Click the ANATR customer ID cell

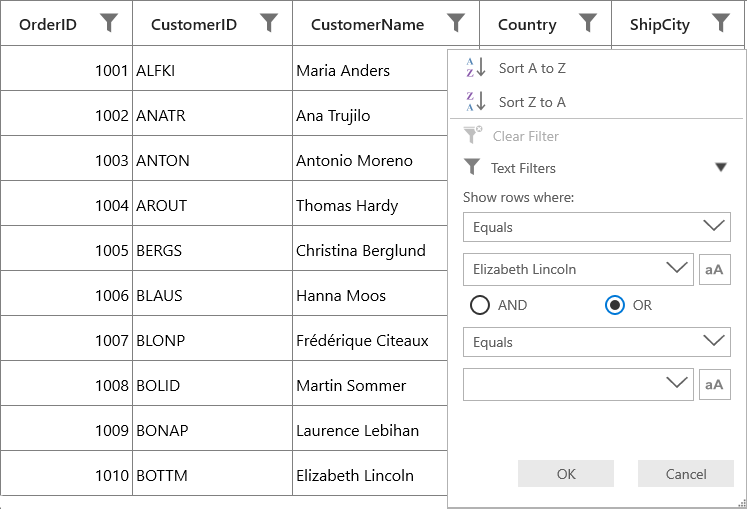click(212, 113)
